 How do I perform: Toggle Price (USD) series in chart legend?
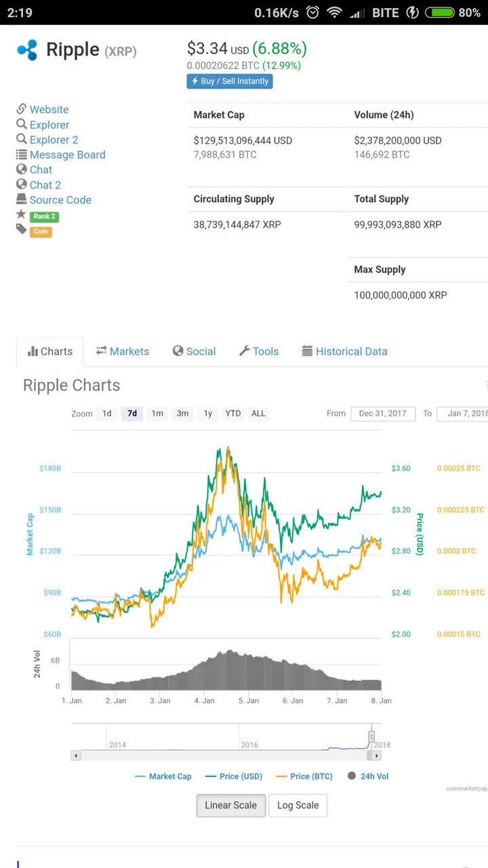[233, 776]
